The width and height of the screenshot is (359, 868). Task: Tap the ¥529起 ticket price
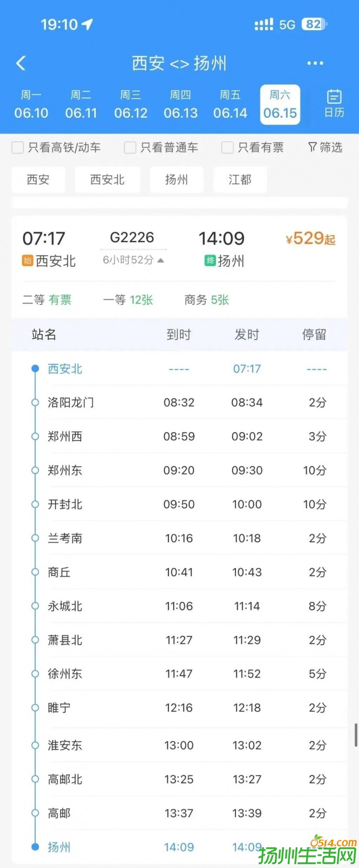point(310,238)
